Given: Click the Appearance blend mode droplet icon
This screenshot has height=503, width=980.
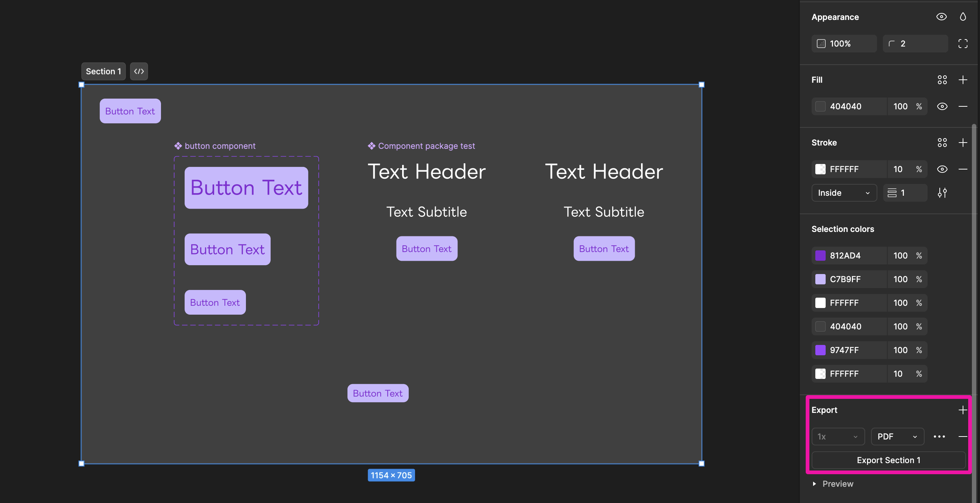Looking at the screenshot, I should pyautogui.click(x=963, y=17).
